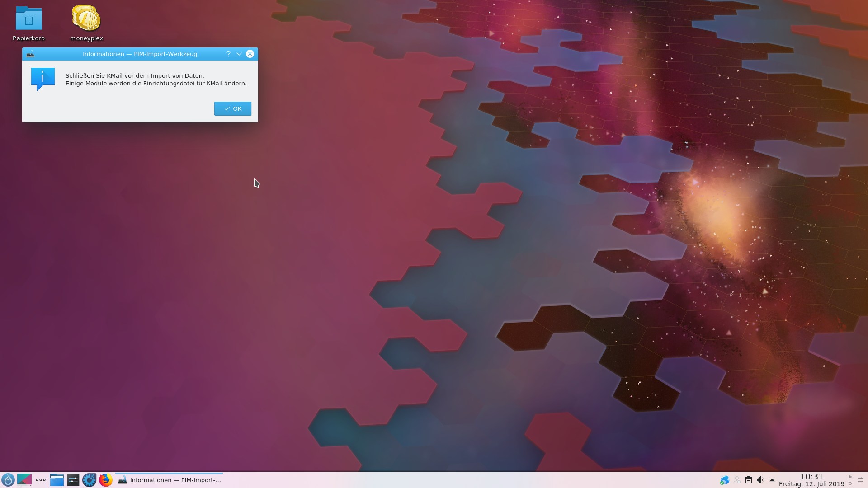The width and height of the screenshot is (868, 488).
Task: Open the system settings sliders icon in the panel
Action: (73, 480)
